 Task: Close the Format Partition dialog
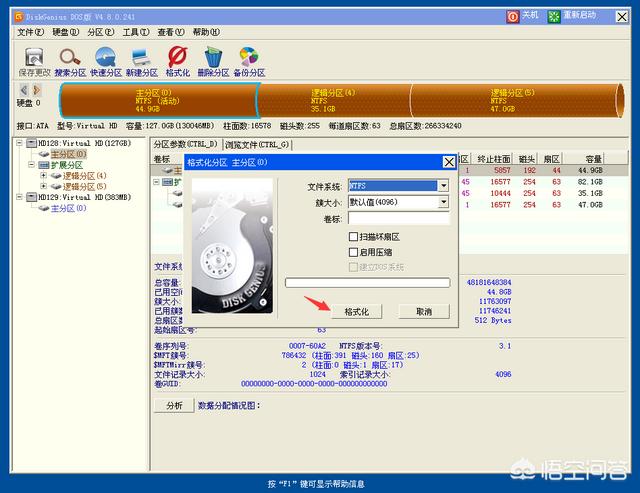click(x=449, y=162)
